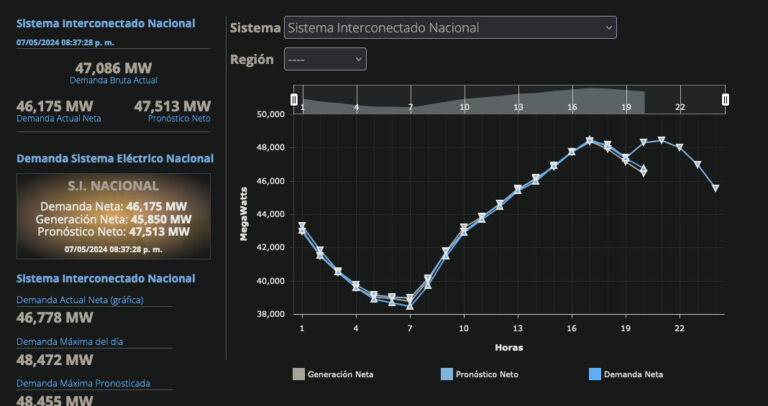Click the S.I. NACIONAL summary panel
Viewport: 768px width, 406px height.
click(113, 216)
